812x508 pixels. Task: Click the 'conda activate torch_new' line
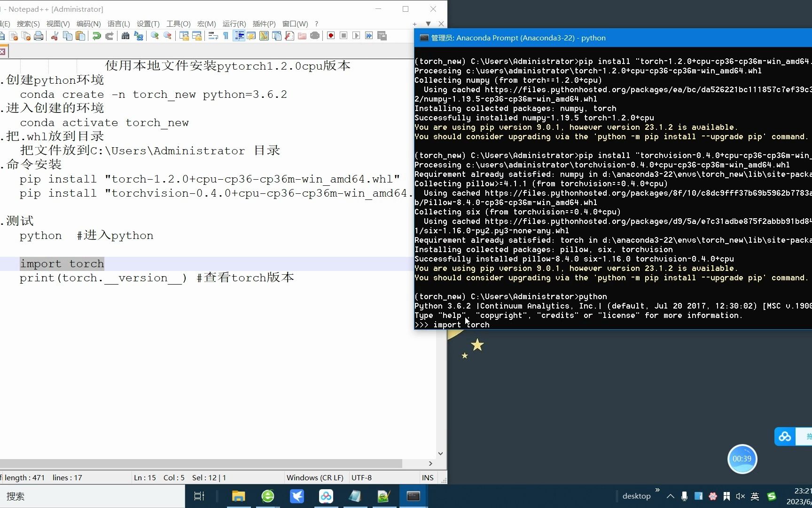coord(104,123)
